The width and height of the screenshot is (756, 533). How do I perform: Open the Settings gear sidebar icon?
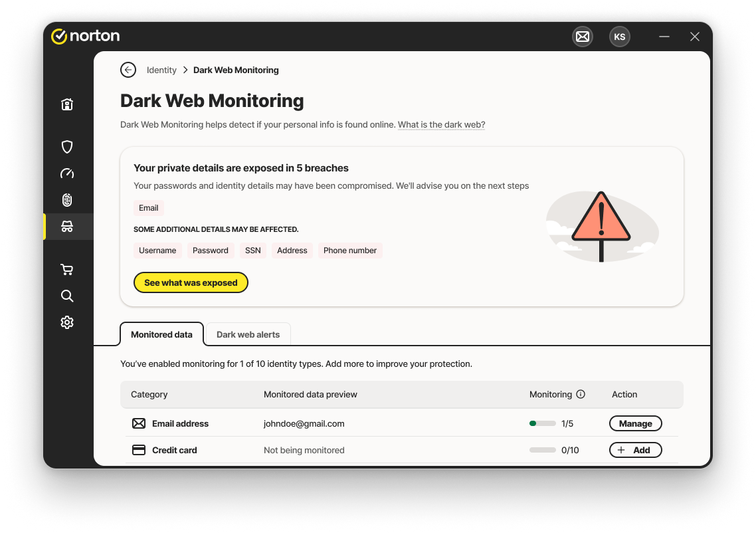point(67,322)
